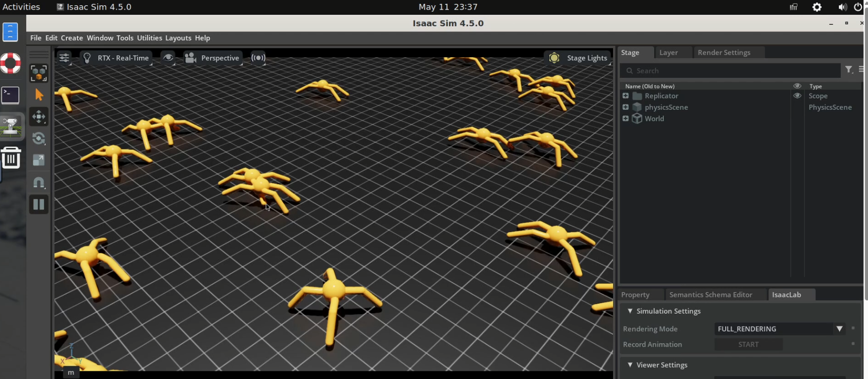Open the Create menu
The height and width of the screenshot is (379, 868).
click(x=72, y=38)
